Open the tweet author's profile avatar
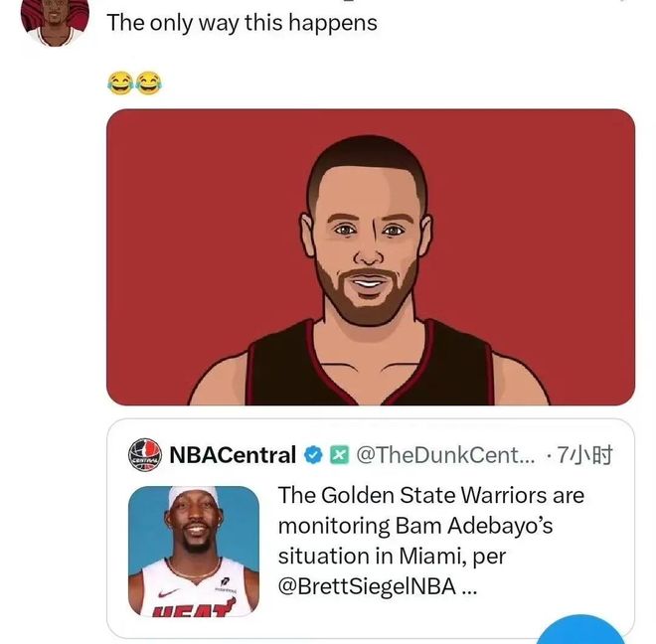Image resolution: width=656 pixels, height=644 pixels. pos(55,20)
